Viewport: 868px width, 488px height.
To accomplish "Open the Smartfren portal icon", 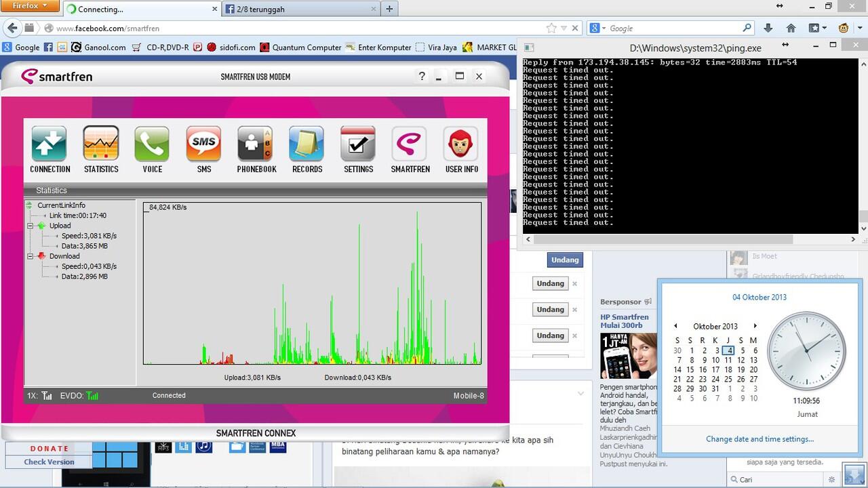I will point(410,150).
